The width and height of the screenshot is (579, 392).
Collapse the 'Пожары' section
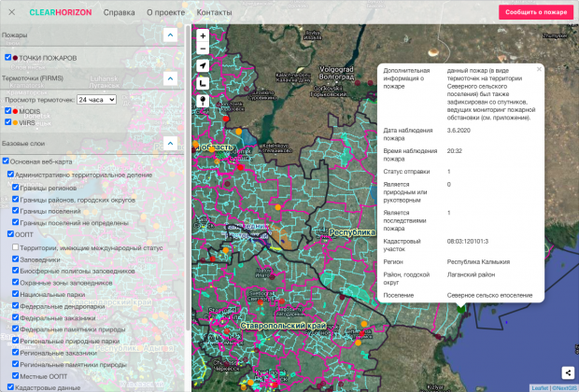[x=170, y=35]
